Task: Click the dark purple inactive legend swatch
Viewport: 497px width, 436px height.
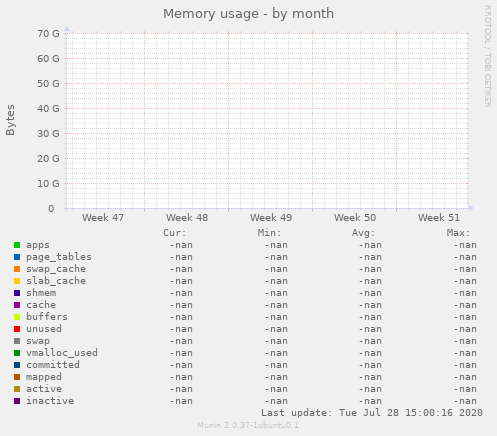Action: click(17, 401)
